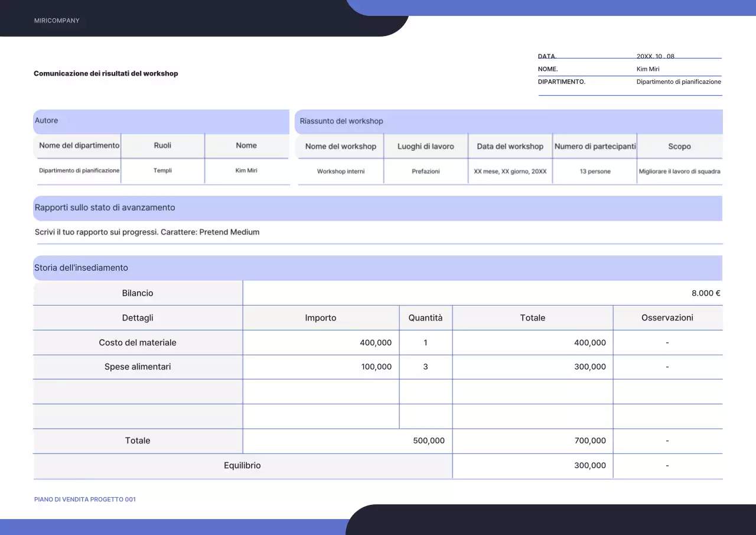Select the DIPARTIMENTO field value
This screenshot has height=535, width=756.
[x=678, y=82]
